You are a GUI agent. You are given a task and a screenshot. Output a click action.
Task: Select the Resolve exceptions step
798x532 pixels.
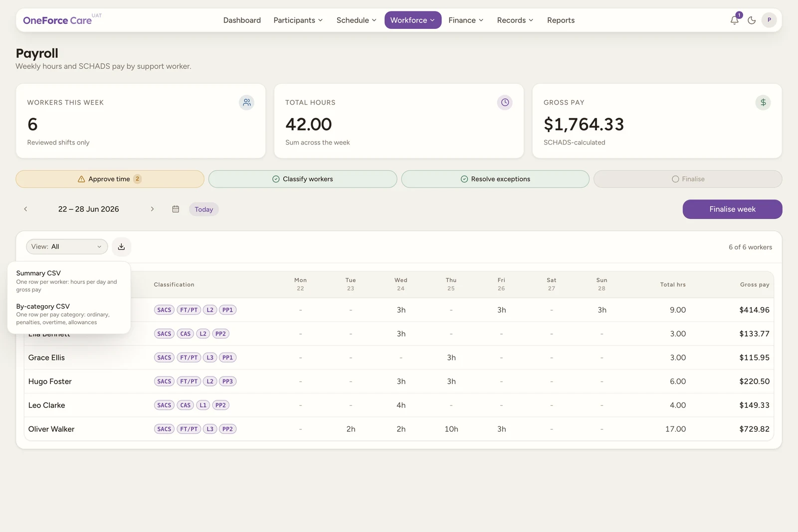click(x=495, y=179)
